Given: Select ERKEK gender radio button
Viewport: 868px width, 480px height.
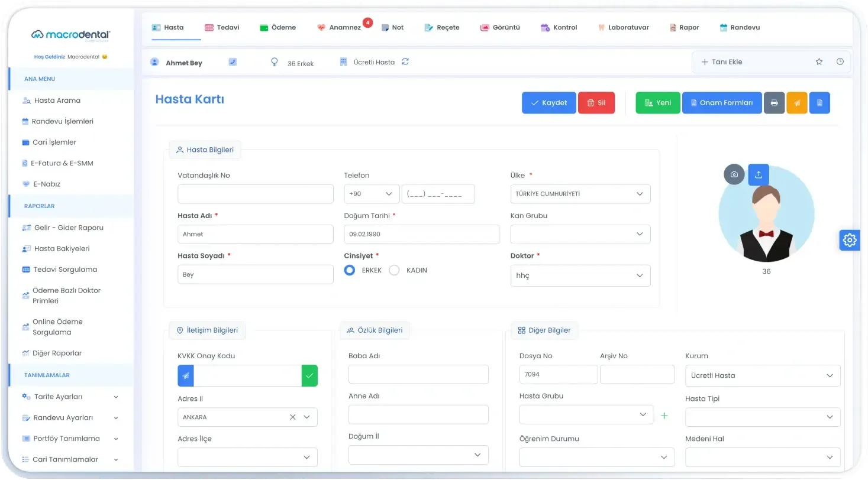Looking at the screenshot, I should point(350,270).
